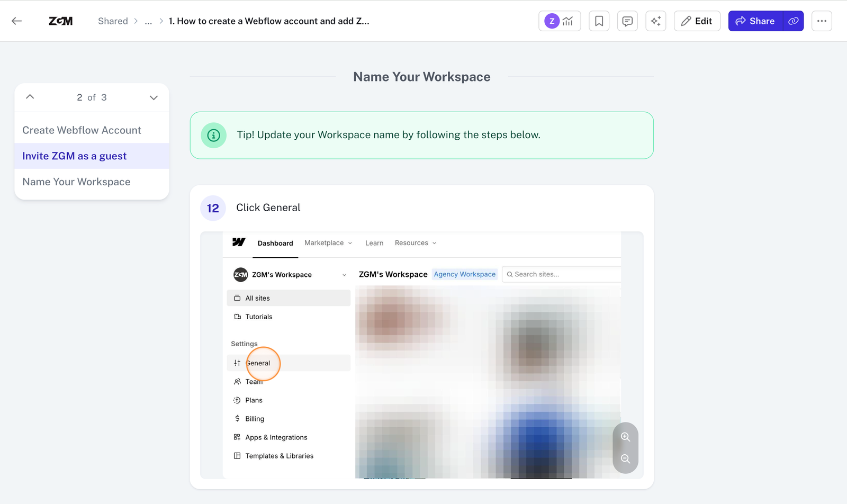
Task: Select Invite ZGM as a guest section
Action: [x=75, y=156]
